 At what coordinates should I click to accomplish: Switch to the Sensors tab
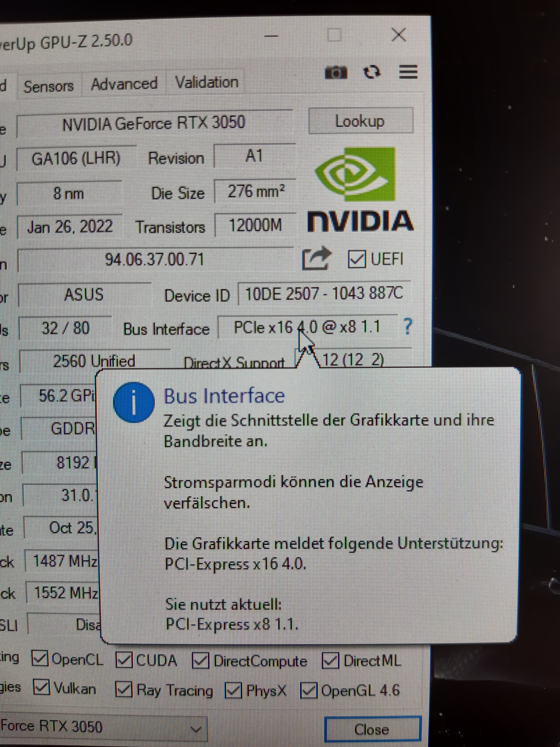coord(49,86)
